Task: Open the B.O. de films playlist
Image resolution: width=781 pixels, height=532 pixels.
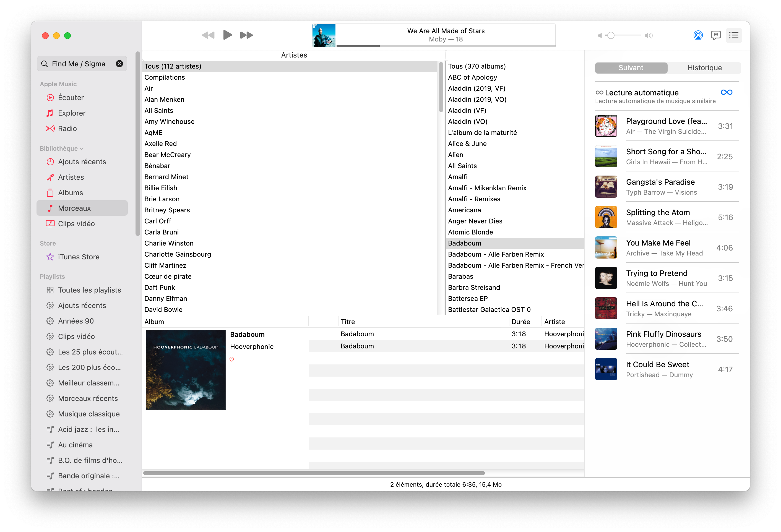Action: click(82, 460)
